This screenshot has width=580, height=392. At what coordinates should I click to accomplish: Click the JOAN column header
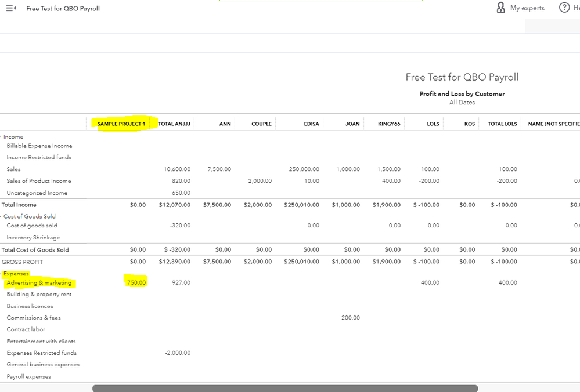click(352, 124)
